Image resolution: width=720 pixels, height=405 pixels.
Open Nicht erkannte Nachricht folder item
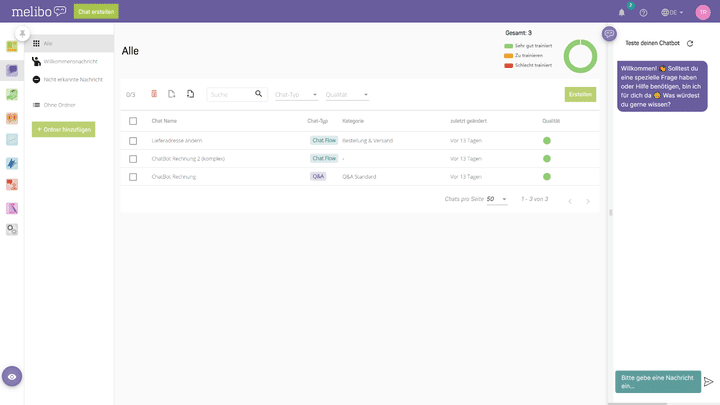click(x=72, y=79)
